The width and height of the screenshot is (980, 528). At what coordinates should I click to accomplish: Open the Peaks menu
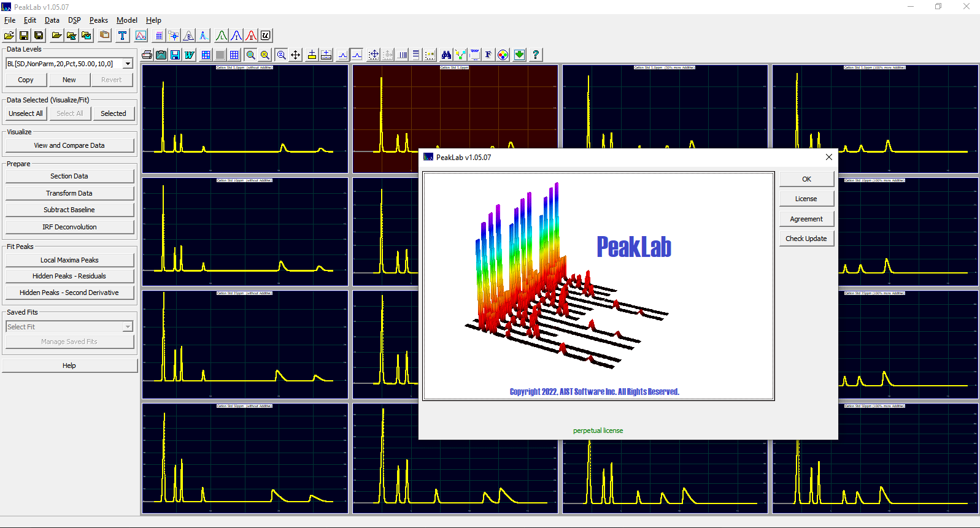click(98, 20)
